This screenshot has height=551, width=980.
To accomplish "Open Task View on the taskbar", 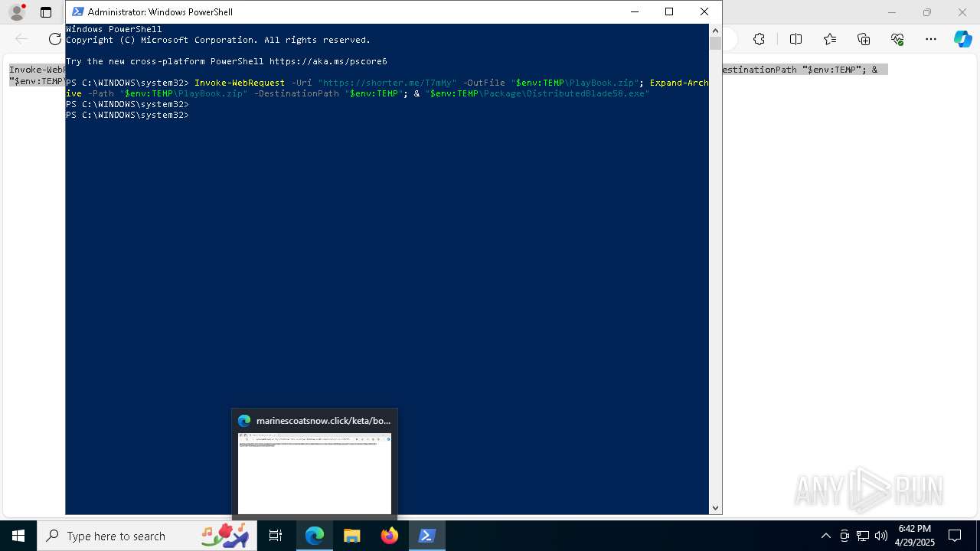I will click(276, 536).
